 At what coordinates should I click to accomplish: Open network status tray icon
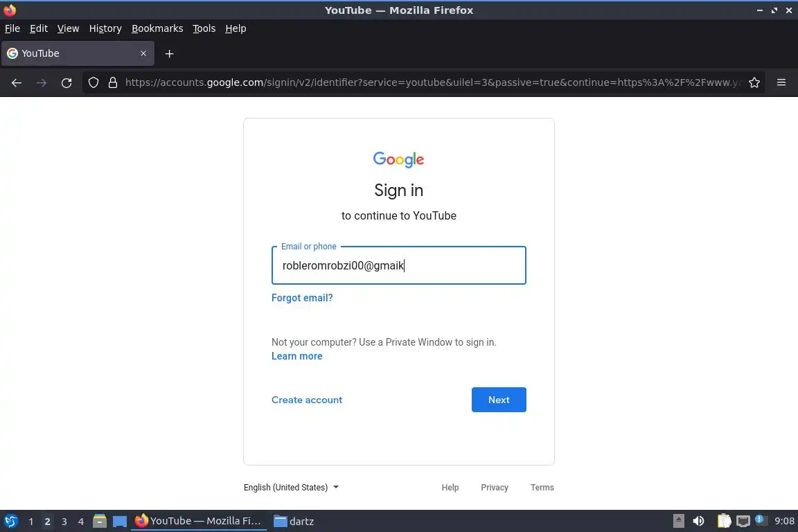coord(743,521)
